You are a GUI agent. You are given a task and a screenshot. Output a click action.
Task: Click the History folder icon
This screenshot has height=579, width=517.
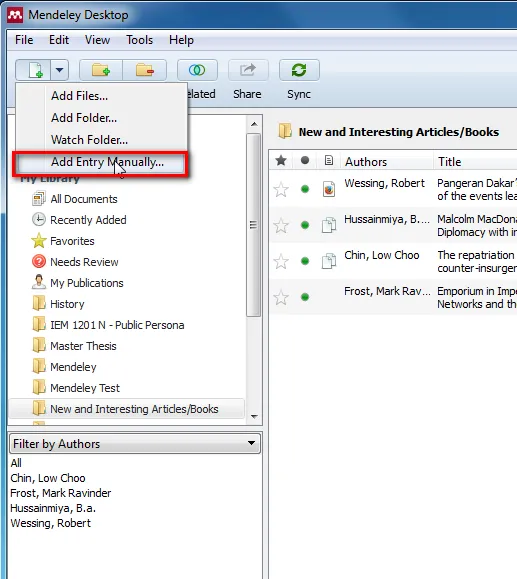point(39,303)
